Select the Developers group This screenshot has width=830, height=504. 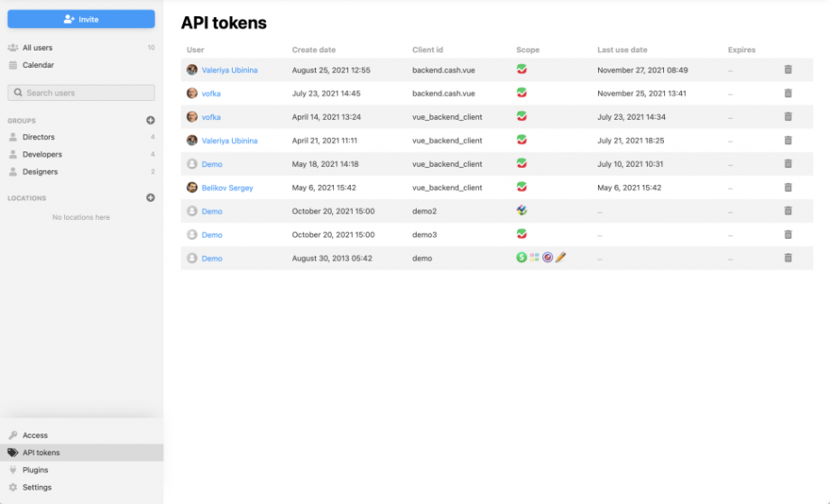pos(41,154)
